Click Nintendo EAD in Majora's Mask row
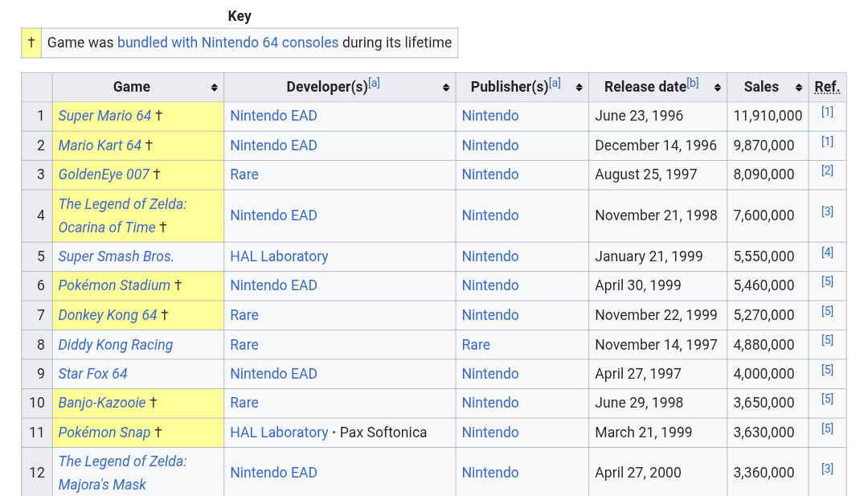Viewport: 868px width, 496px height. [x=273, y=473]
